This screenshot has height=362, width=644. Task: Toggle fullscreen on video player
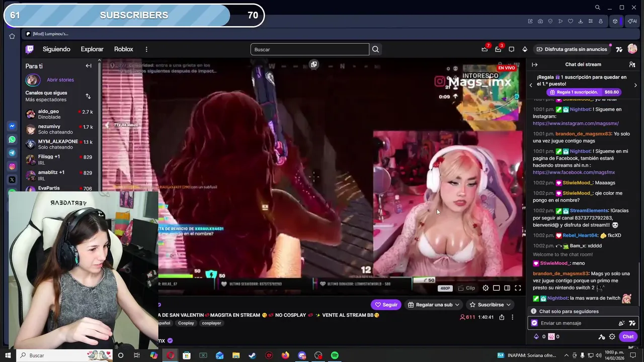pos(518,288)
